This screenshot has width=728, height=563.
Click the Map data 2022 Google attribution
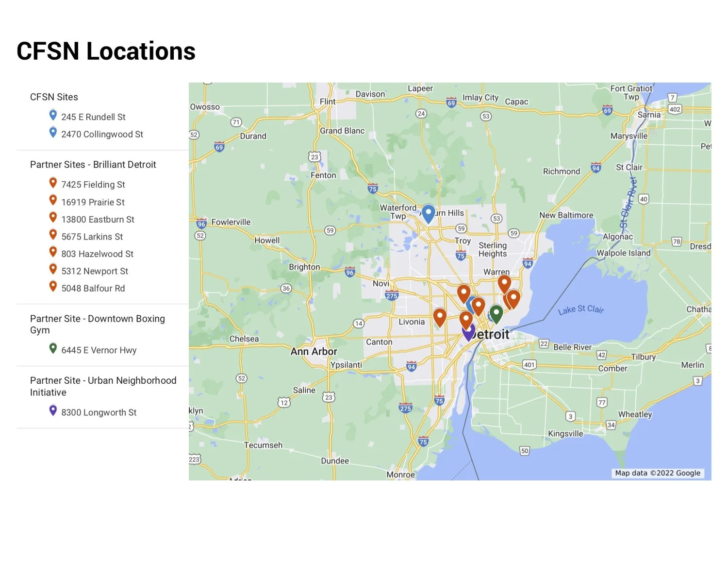pos(657,473)
